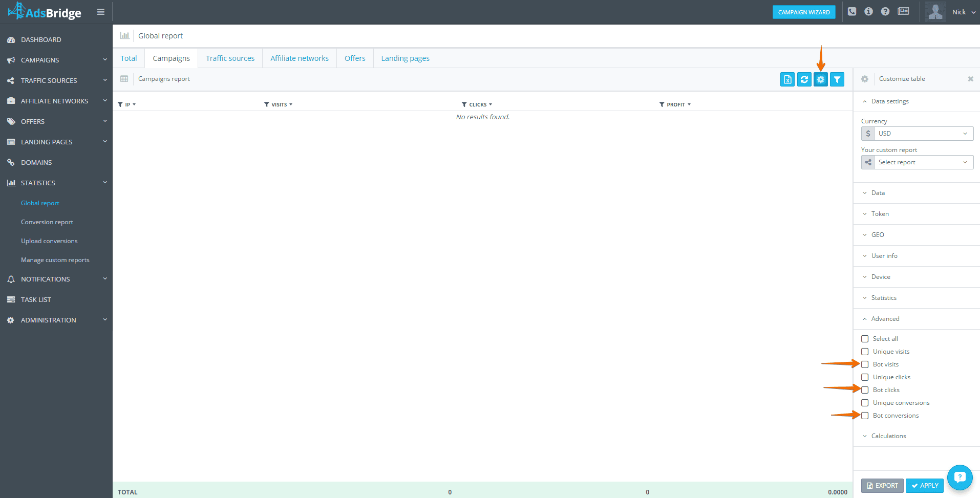Expand the Data section

coord(917,193)
